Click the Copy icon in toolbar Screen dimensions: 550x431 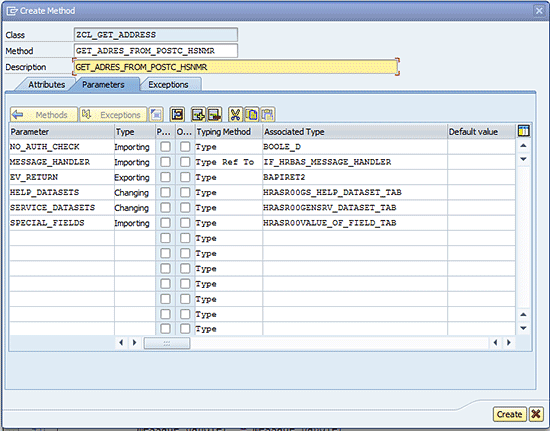tap(251, 115)
